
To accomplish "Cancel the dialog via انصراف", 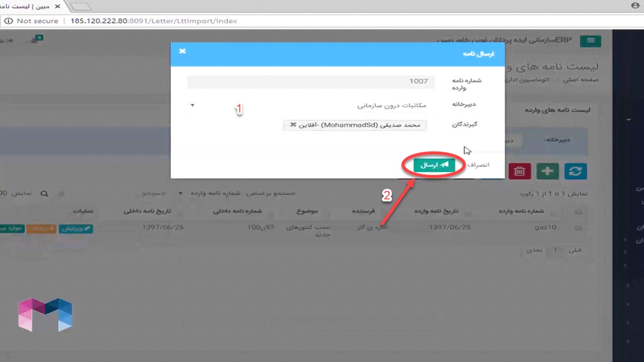I will [x=479, y=165].
